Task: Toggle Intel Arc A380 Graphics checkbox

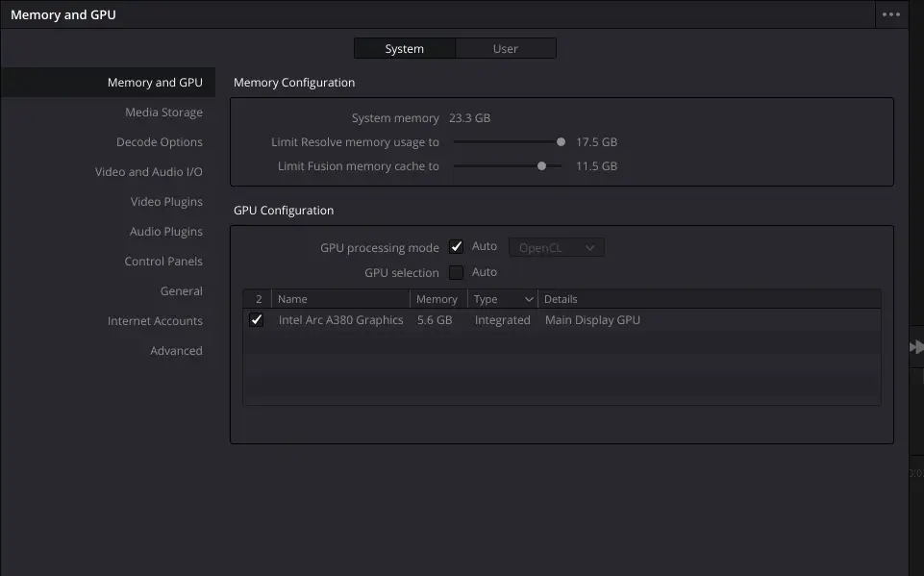Action: click(x=257, y=320)
